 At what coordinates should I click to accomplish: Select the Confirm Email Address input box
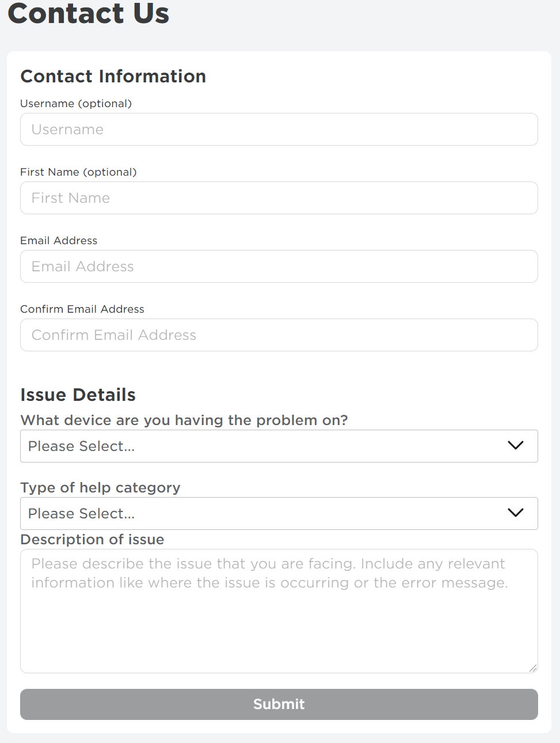(279, 335)
